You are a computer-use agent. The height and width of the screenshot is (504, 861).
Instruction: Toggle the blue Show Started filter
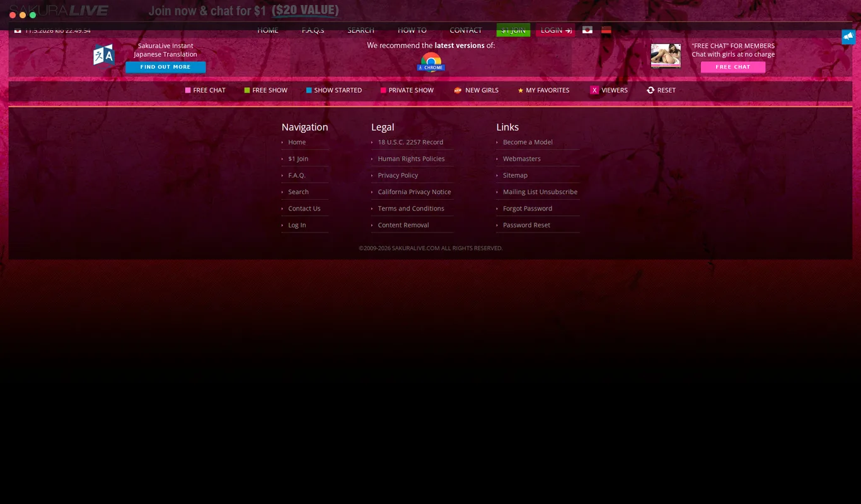point(309,90)
